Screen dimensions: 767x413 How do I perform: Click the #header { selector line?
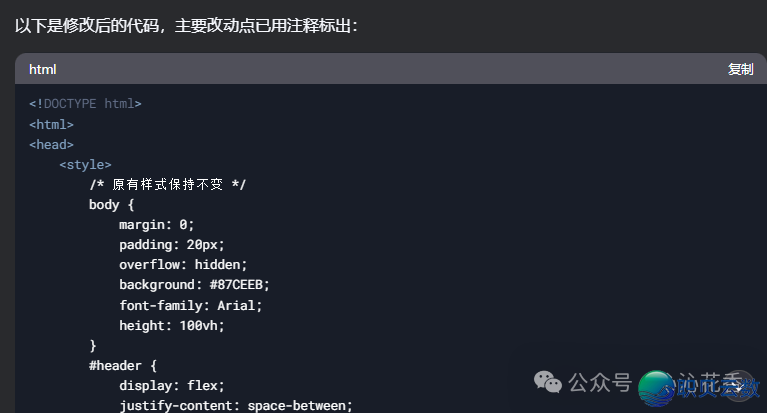tap(123, 366)
